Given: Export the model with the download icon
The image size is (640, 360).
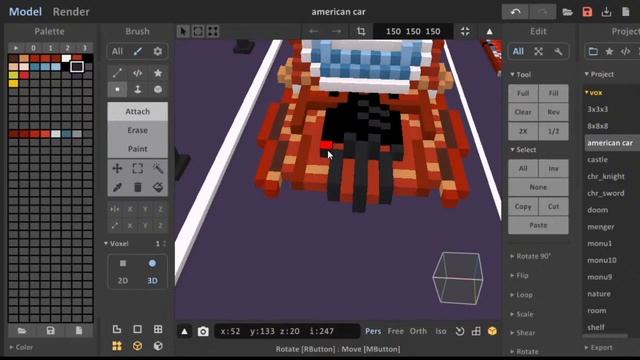Looking at the screenshot, I should click(607, 12).
